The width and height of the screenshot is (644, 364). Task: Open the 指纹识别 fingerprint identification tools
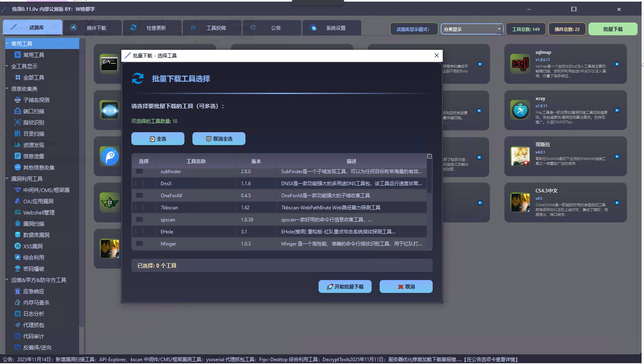pyautogui.click(x=33, y=122)
